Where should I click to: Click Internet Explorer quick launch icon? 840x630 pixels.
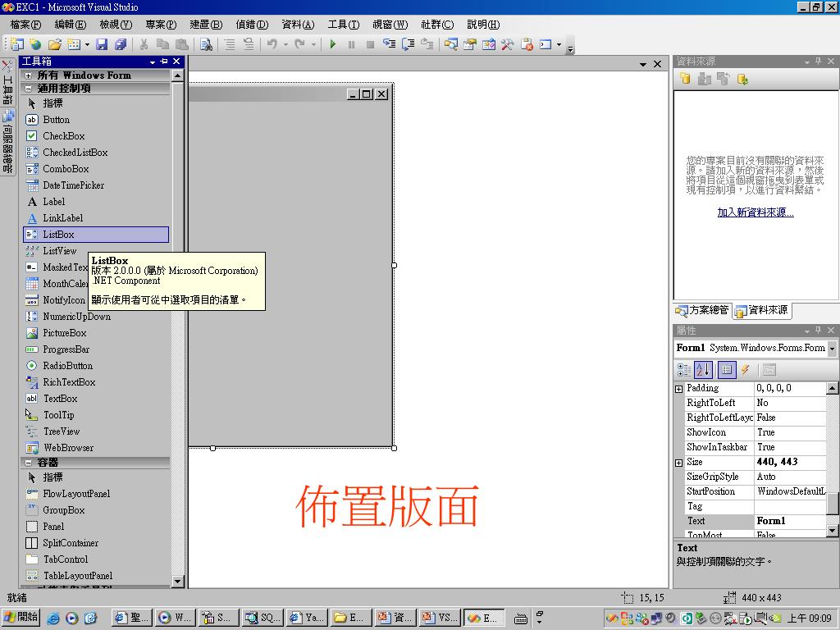point(53,619)
